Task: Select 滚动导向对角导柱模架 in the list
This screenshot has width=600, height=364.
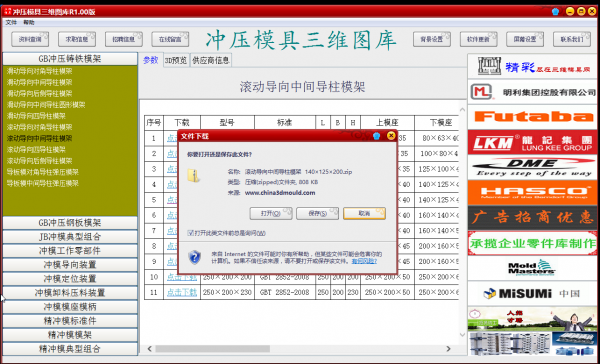Action: tap(39, 127)
